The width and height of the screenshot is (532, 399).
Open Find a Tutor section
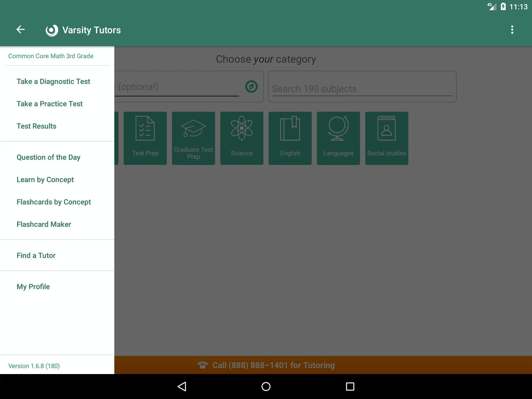click(36, 255)
